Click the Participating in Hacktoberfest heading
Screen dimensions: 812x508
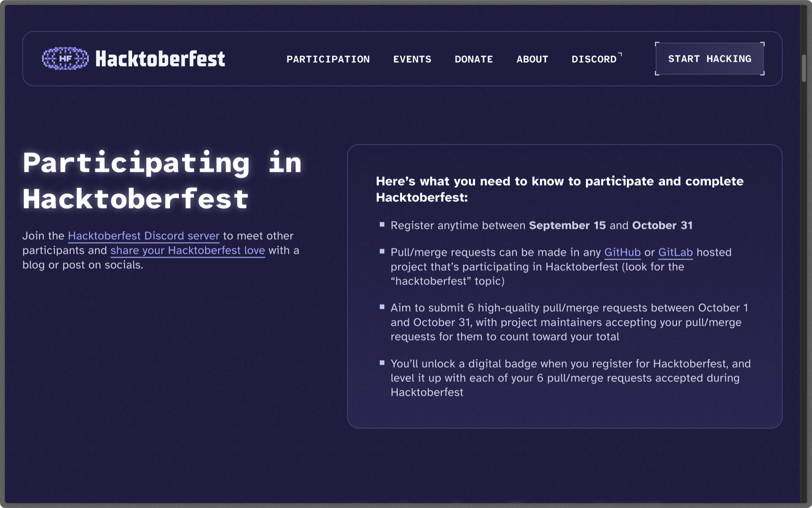(161, 181)
